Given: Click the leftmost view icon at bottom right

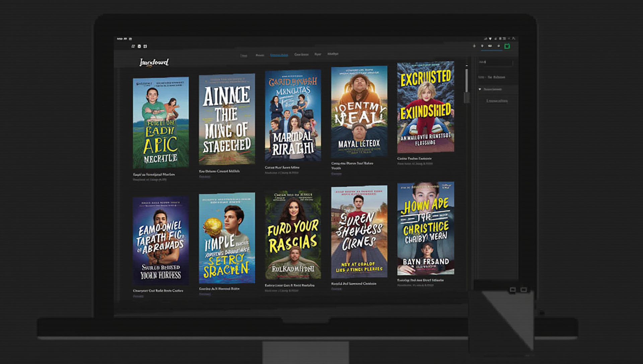Looking at the screenshot, I should point(512,290).
